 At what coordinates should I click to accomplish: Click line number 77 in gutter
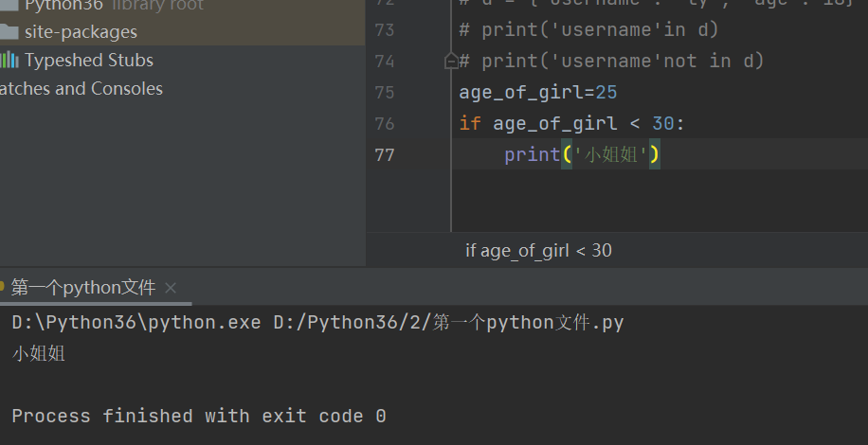[x=384, y=154]
